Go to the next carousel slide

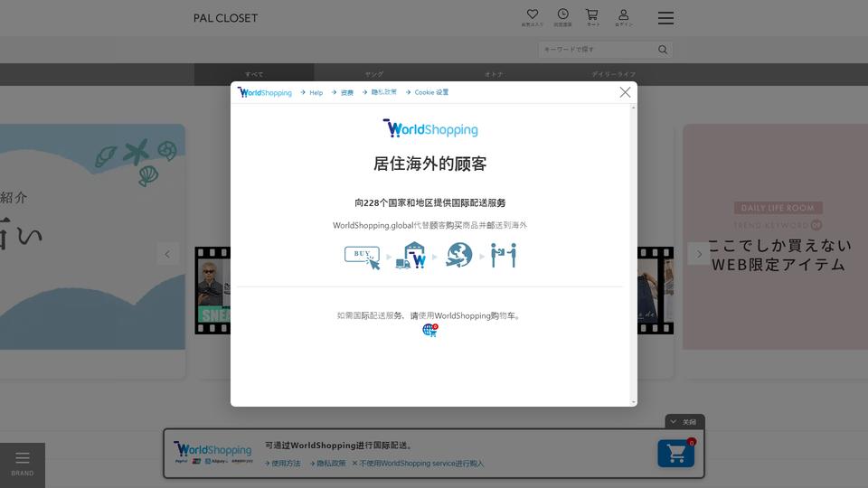tap(699, 254)
